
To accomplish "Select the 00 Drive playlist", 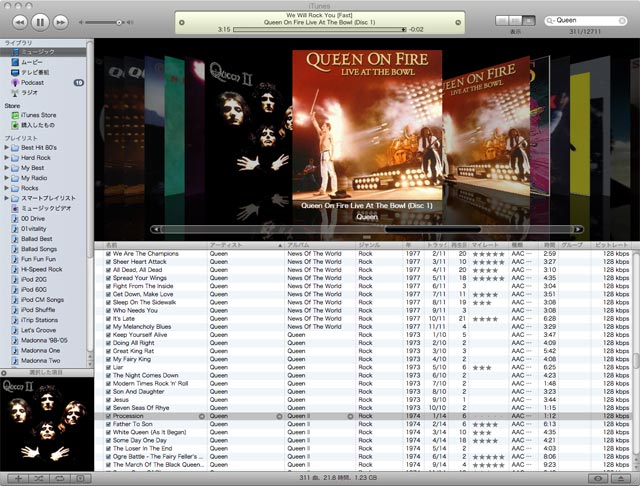I will pyautogui.click(x=33, y=219).
